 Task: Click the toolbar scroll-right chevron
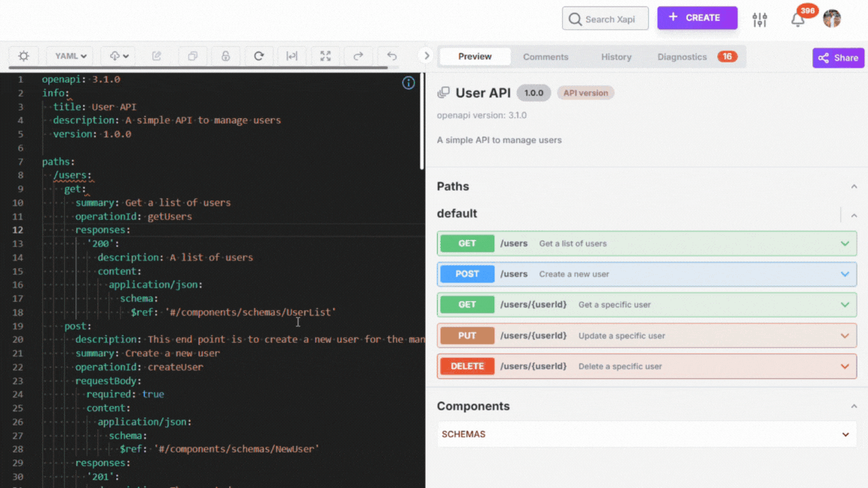tap(426, 56)
